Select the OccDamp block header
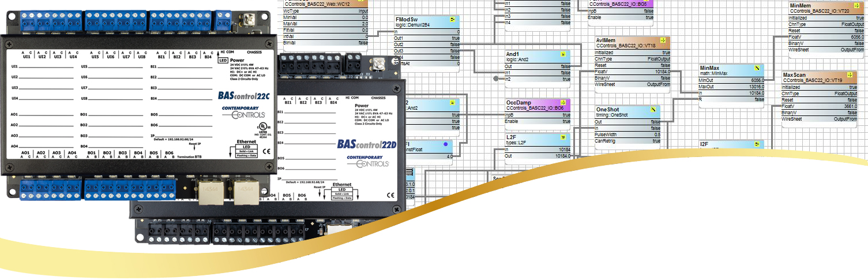 (538, 104)
